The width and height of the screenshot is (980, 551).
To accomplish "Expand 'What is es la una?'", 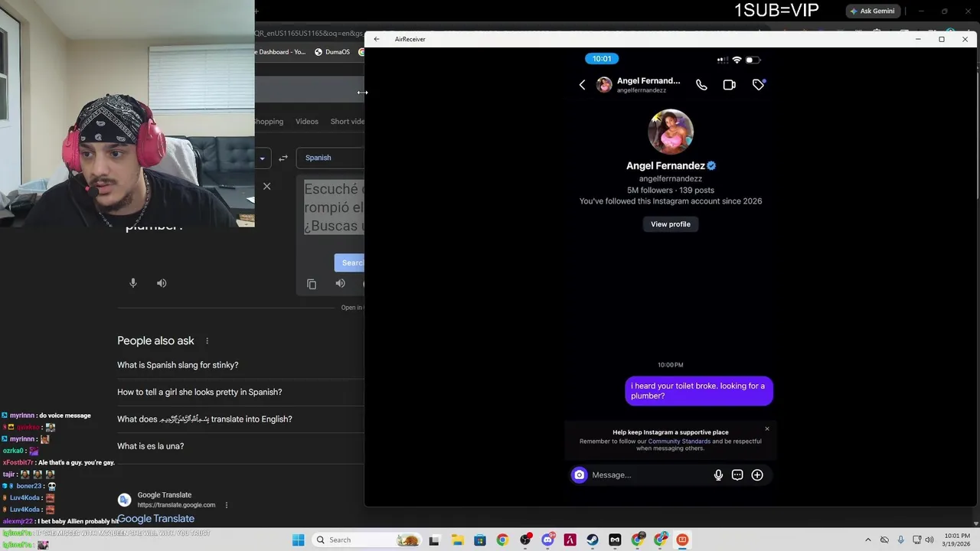I will pyautogui.click(x=240, y=446).
